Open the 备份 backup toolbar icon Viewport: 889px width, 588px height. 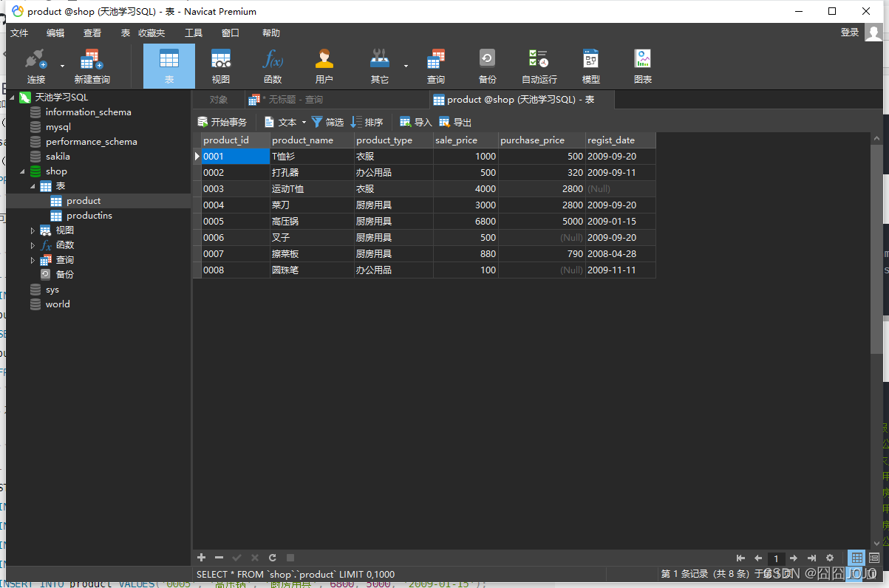(x=487, y=66)
